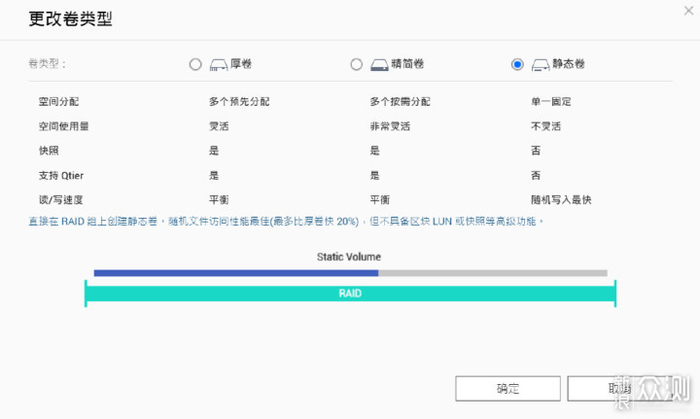This screenshot has height=419, width=700.
Task: Click the thick volume drive icon
Action: click(x=218, y=65)
